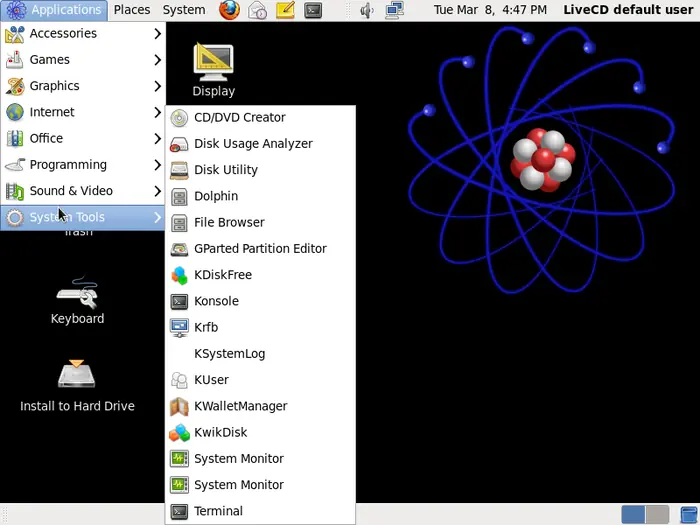
Task: Open the mail client panel icon
Action: point(258,10)
